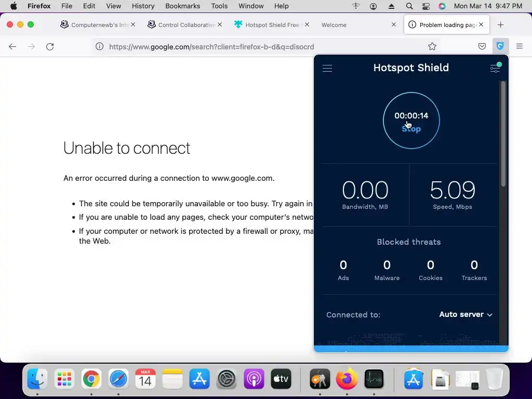This screenshot has height=399, width=532.
Task: Open Finder from the Dock
Action: click(37, 379)
